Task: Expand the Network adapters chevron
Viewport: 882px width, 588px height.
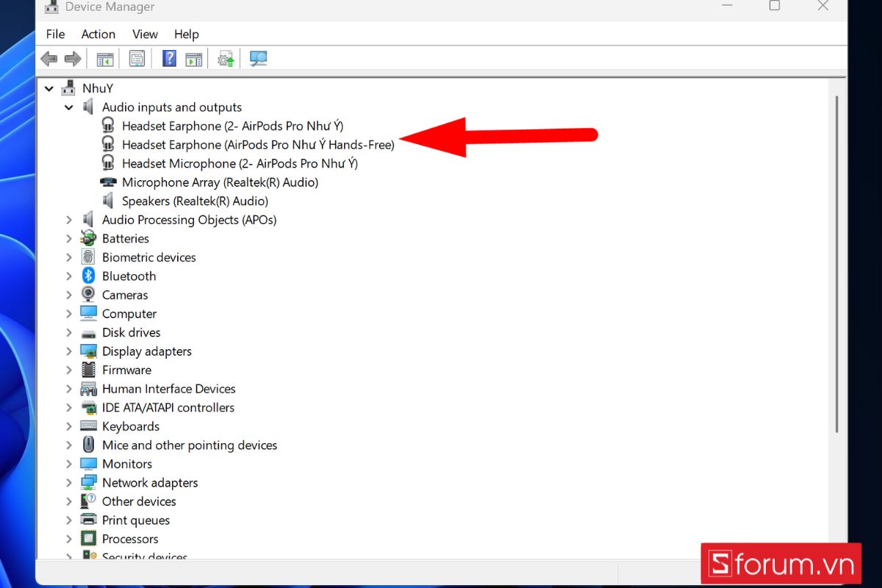Action: coord(69,482)
